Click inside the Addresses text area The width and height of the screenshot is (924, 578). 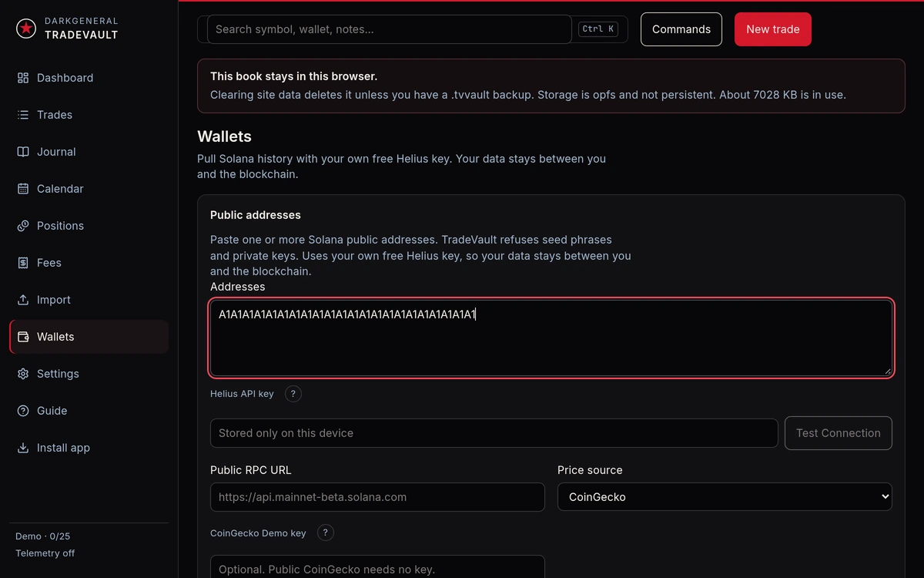551,338
